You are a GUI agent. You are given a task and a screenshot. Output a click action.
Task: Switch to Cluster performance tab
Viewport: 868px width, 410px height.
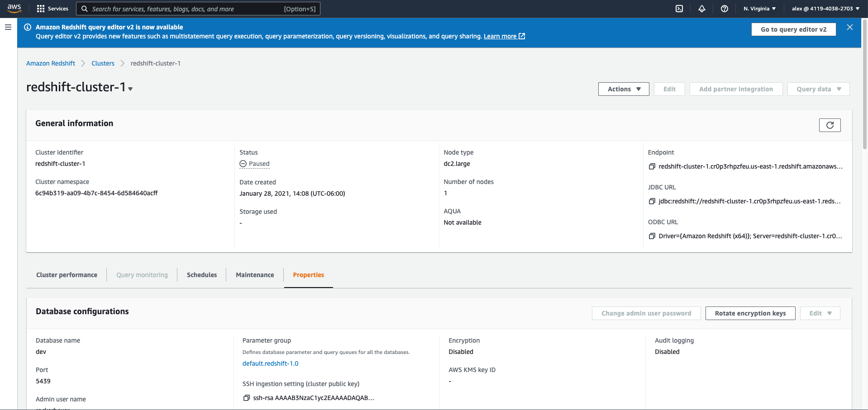click(67, 275)
